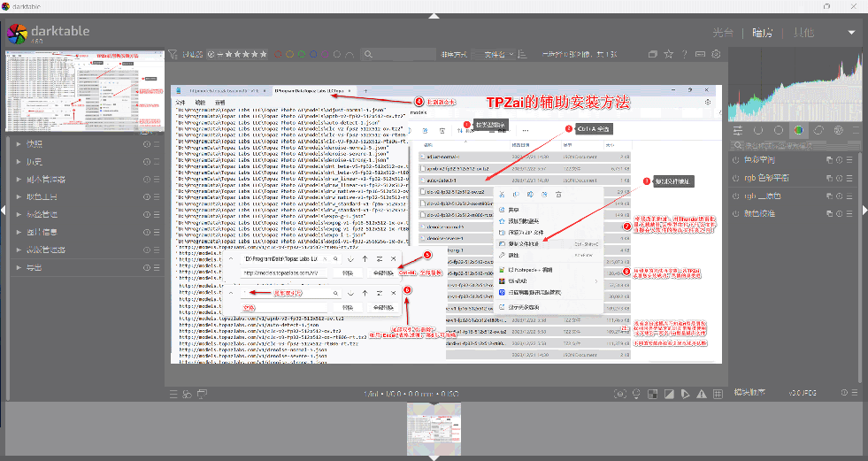Screen dimensions: 868x461
Task: Collapse the top panel with edge arrow
Action: [x=434, y=16]
